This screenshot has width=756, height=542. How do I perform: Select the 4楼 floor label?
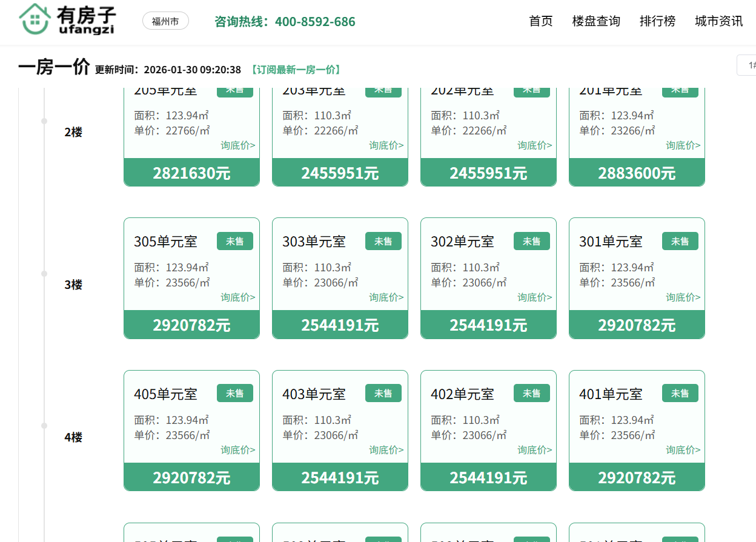[x=73, y=437]
